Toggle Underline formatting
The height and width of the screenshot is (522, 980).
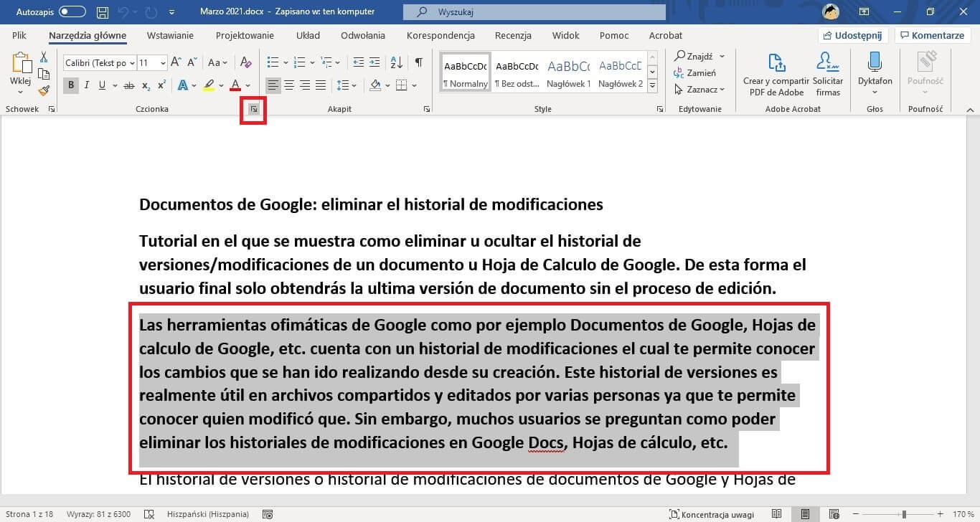click(x=103, y=85)
